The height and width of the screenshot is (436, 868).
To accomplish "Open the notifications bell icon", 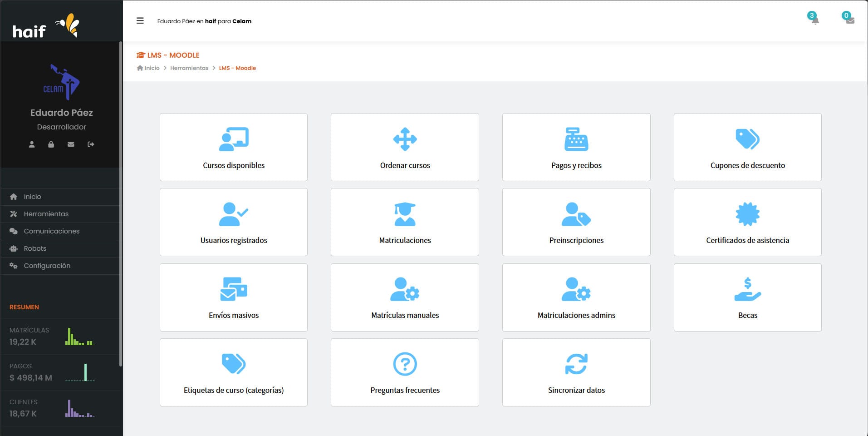I will click(x=814, y=20).
